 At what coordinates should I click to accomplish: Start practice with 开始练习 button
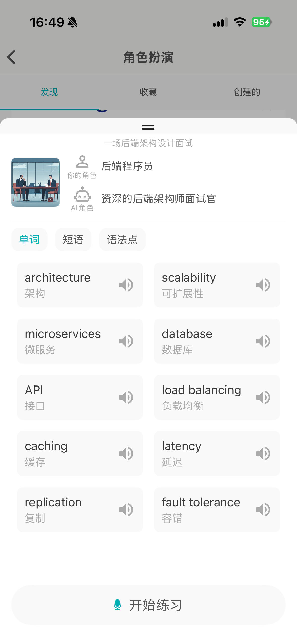click(x=148, y=605)
